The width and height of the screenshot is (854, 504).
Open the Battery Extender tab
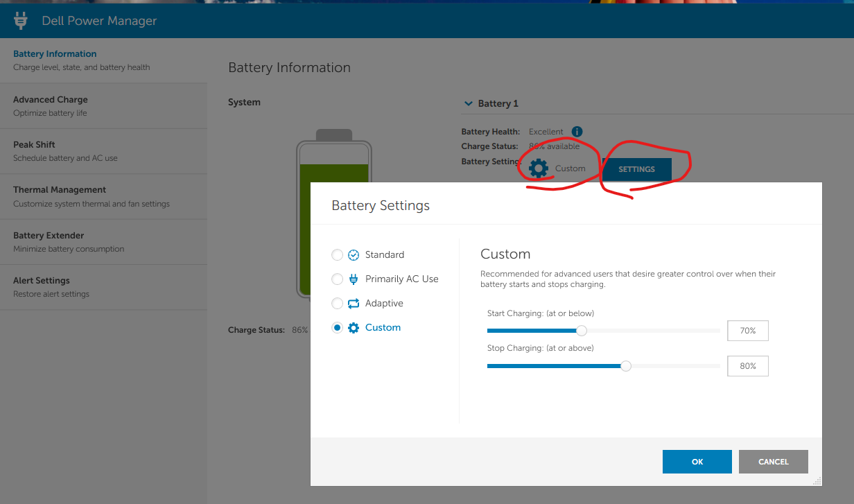tap(103, 242)
